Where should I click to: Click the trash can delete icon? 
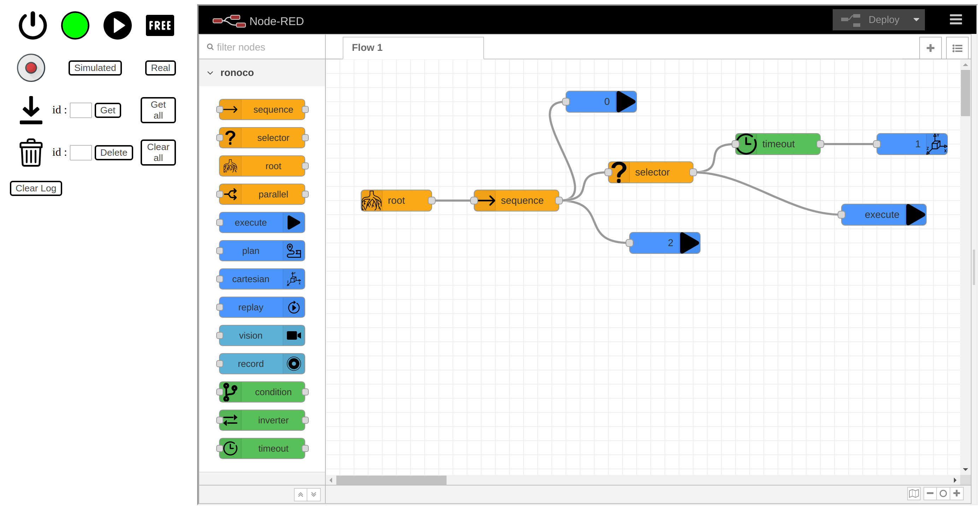[x=31, y=153]
